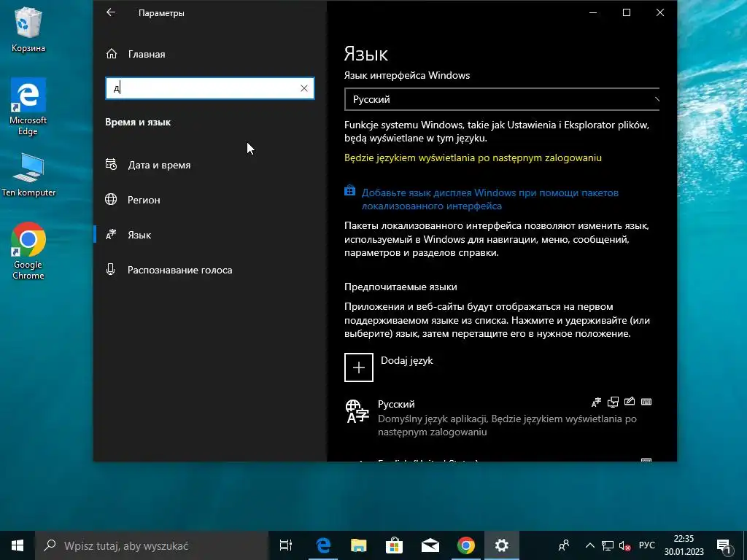Click the Время и язык heading
The image size is (747, 560).
coord(138,122)
